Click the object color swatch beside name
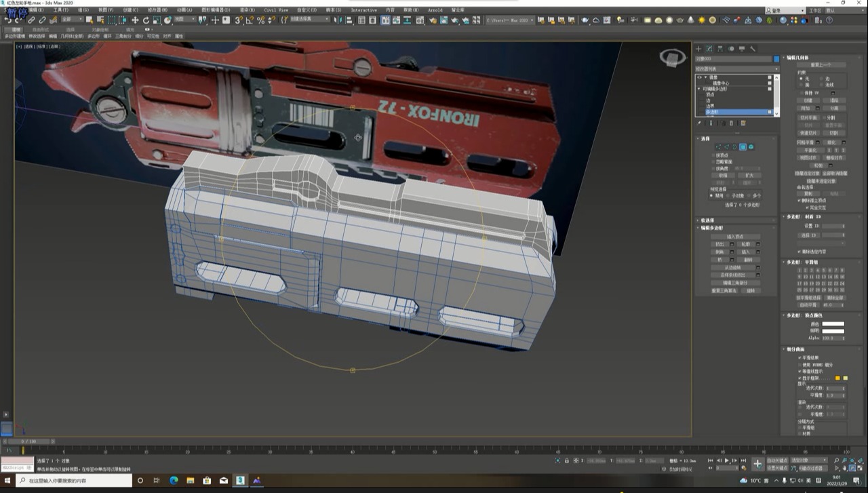868x493 pixels. click(776, 59)
